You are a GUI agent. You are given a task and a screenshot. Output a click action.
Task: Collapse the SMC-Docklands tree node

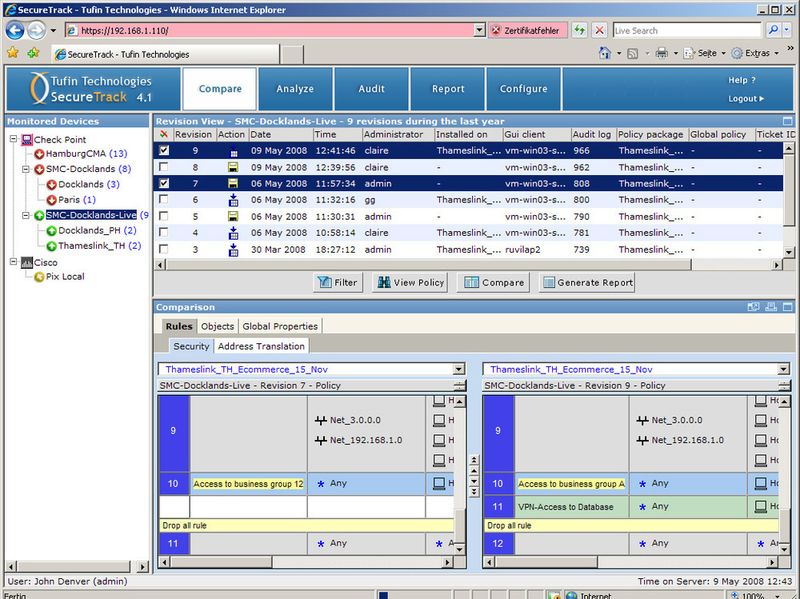tap(26, 169)
